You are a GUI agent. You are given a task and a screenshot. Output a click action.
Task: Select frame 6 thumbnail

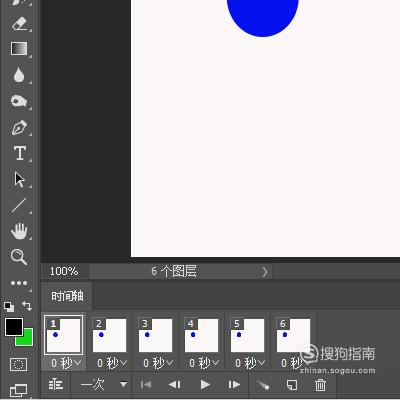pyautogui.click(x=293, y=335)
